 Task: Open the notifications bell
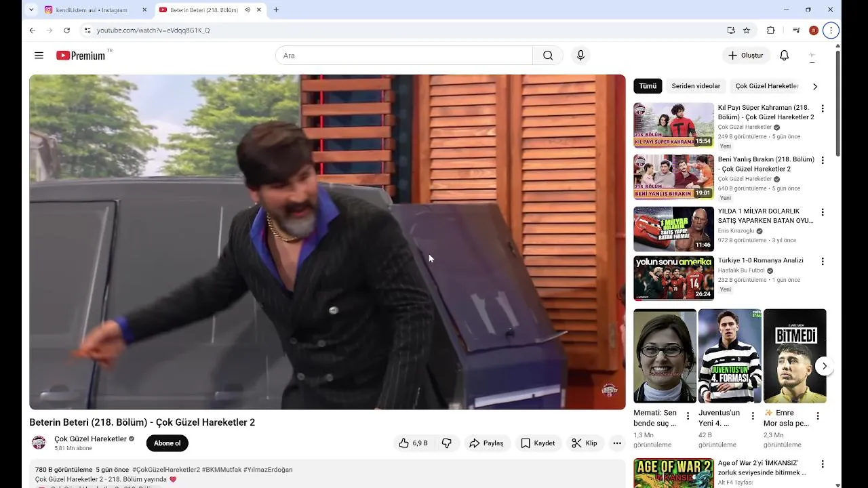click(x=784, y=56)
